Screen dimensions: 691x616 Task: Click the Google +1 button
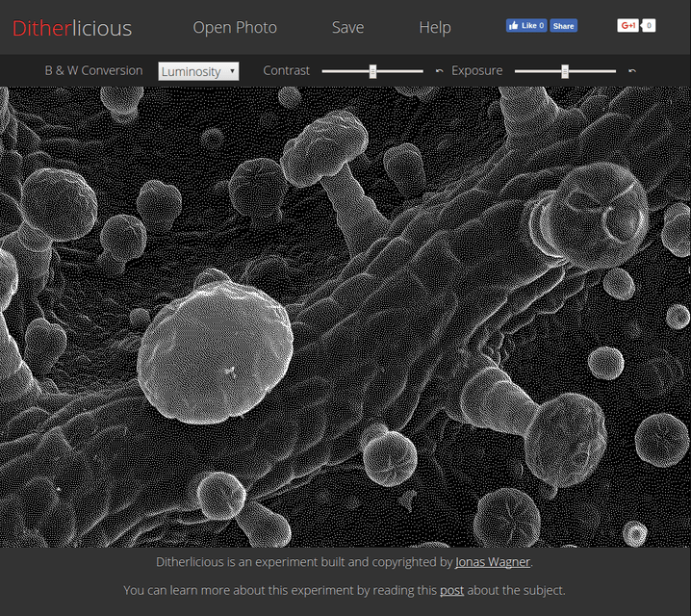628,26
